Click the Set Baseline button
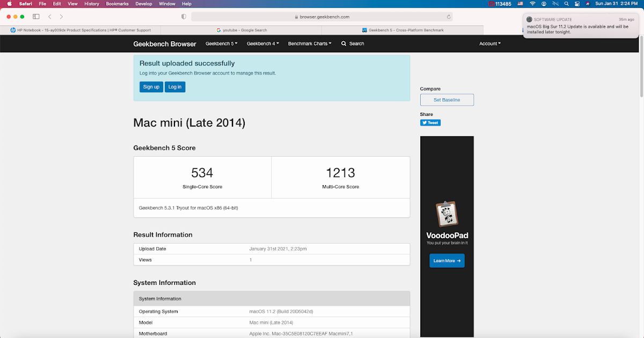 pyautogui.click(x=447, y=100)
